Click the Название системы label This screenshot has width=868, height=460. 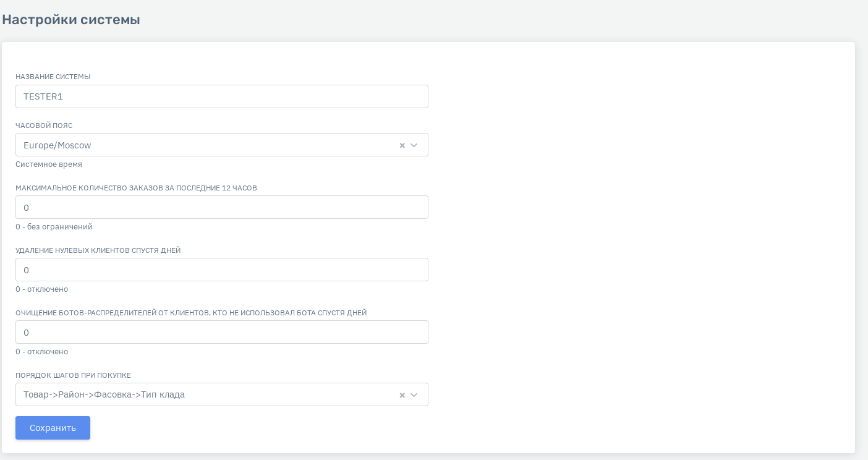pyautogui.click(x=53, y=77)
